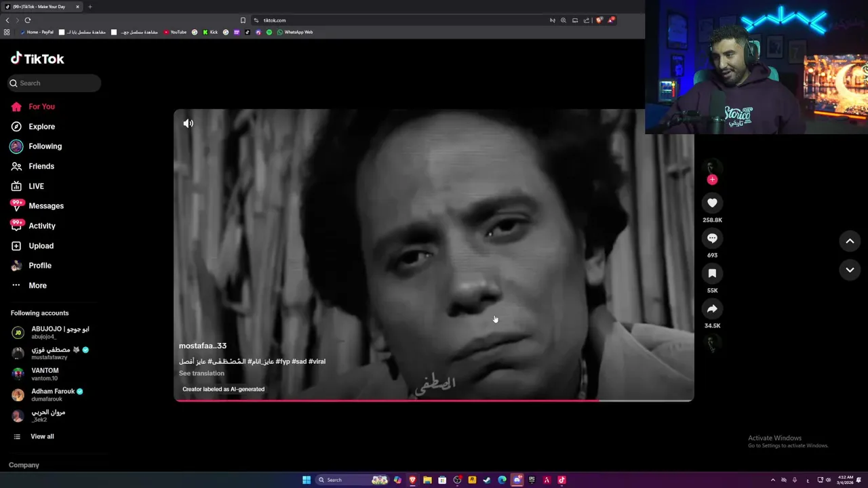The image size is (868, 488).
Task: Open the mostafaa..33 username on the video
Action: 203,346
